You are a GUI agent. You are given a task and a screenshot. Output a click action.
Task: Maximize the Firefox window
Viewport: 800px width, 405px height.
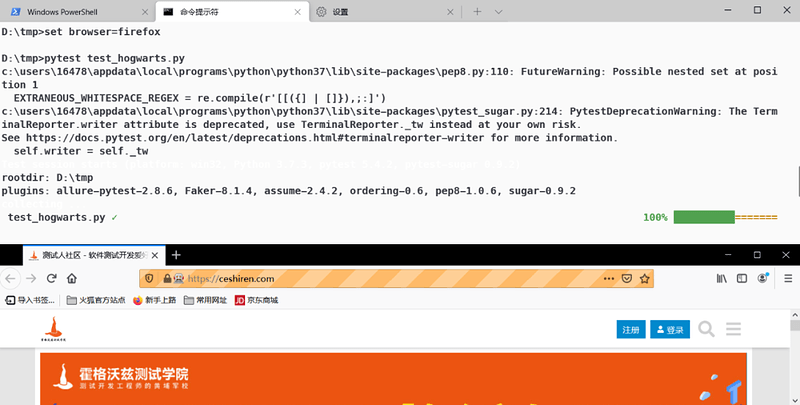point(757,255)
